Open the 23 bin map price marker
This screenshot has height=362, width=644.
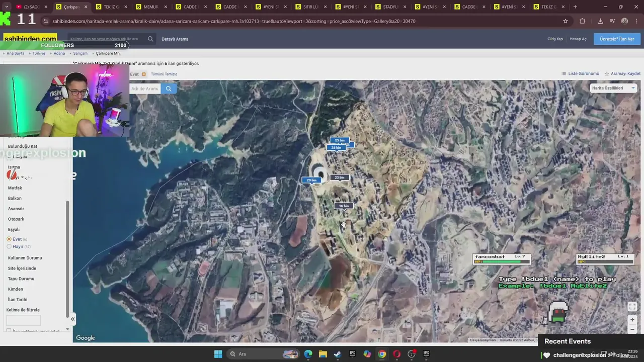340,177
